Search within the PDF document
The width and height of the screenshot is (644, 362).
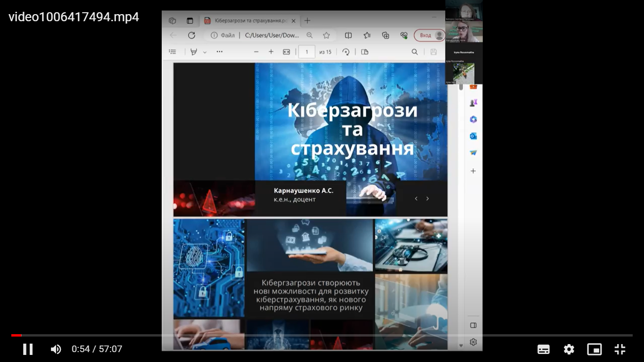pos(415,52)
